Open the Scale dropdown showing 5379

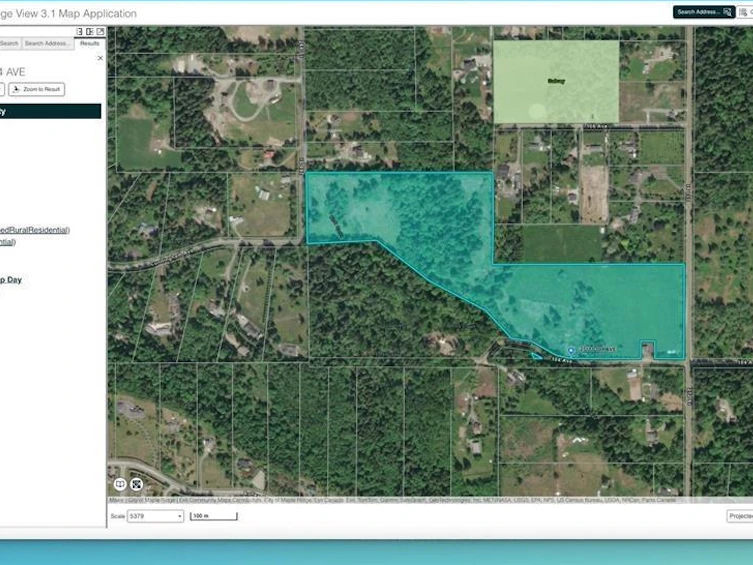155,516
